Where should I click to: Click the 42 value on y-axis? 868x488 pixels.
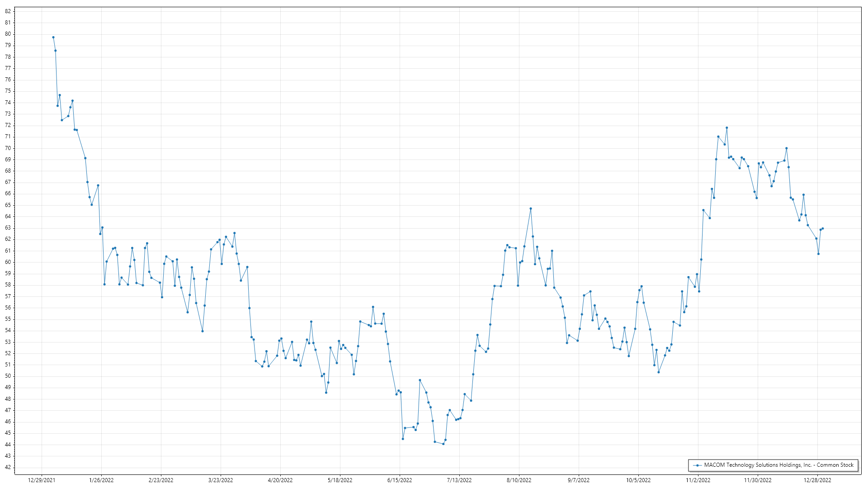pyautogui.click(x=8, y=468)
